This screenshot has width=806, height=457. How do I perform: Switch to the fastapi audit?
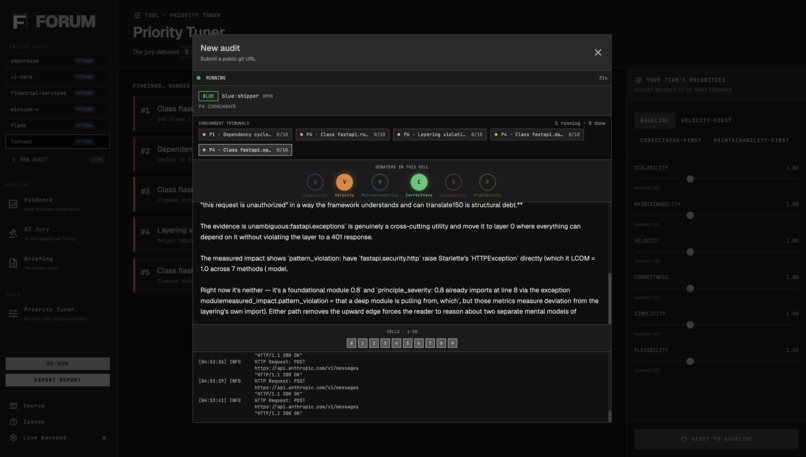point(57,141)
